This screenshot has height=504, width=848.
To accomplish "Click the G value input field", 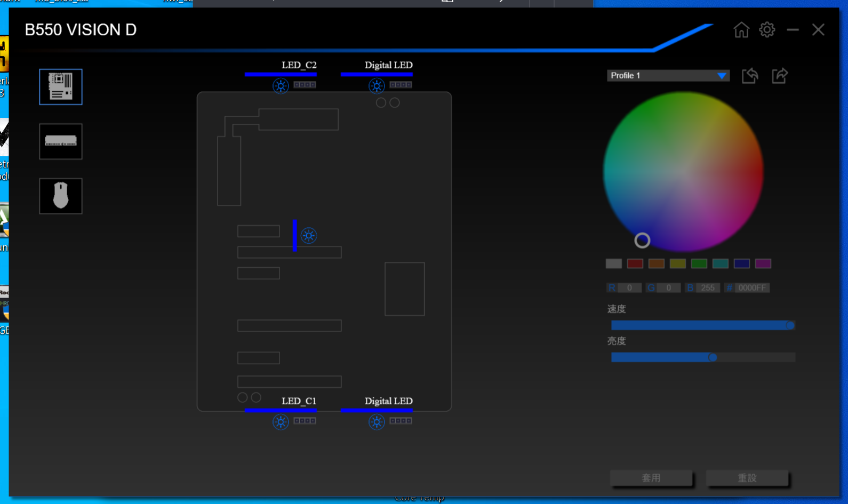I will coord(668,288).
